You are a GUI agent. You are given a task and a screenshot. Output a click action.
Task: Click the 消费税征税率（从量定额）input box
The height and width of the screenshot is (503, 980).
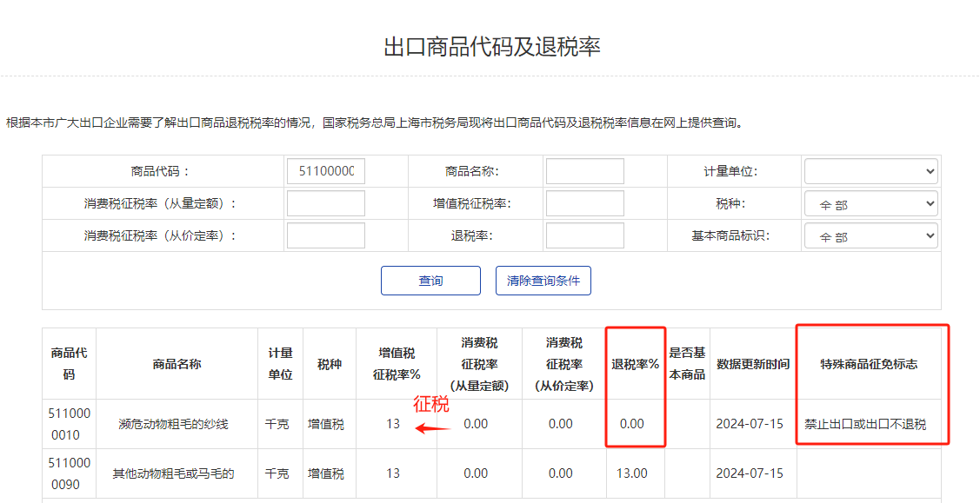point(326,204)
